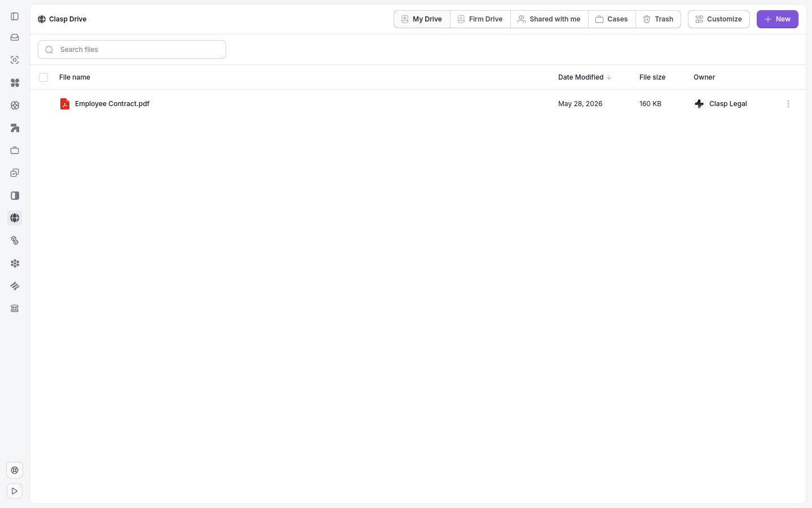Click the 160 KB file size cell

click(x=650, y=104)
